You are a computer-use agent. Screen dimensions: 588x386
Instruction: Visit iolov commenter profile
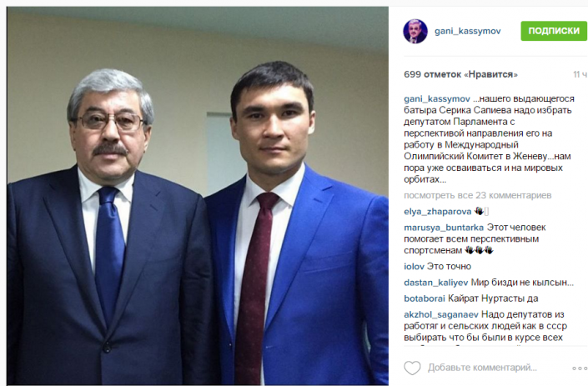coord(414,267)
